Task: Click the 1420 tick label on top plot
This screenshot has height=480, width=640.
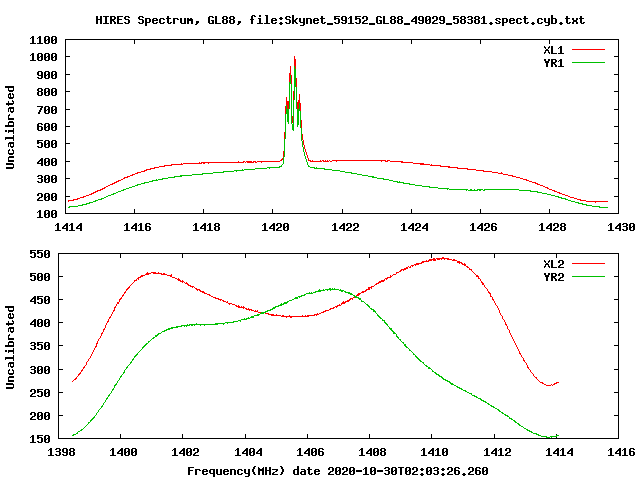Action: (275, 227)
